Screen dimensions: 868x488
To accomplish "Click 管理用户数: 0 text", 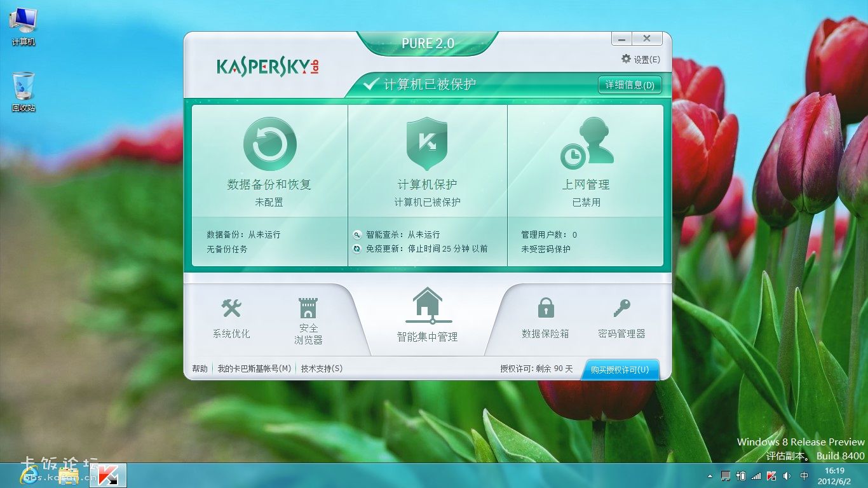I will coord(549,234).
